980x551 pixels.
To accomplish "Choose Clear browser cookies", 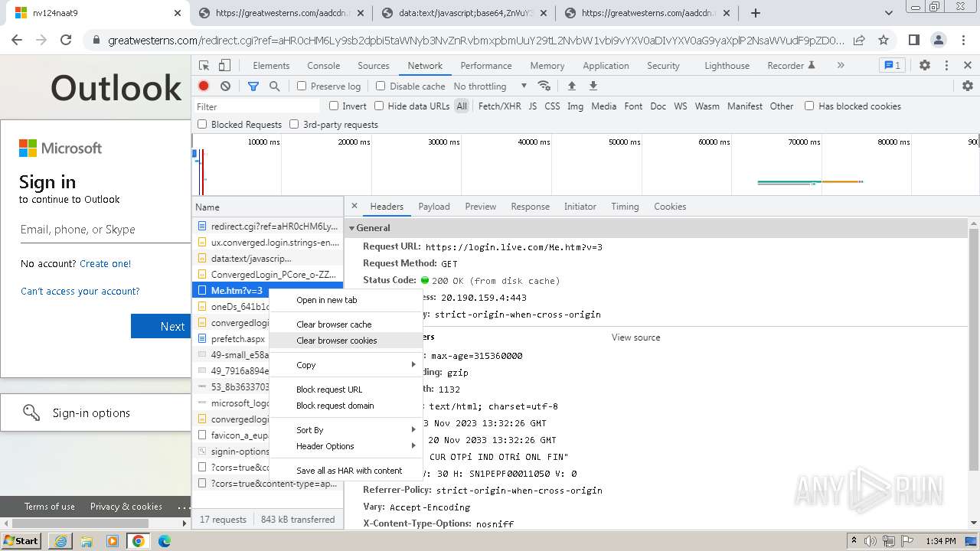I will click(x=346, y=341).
